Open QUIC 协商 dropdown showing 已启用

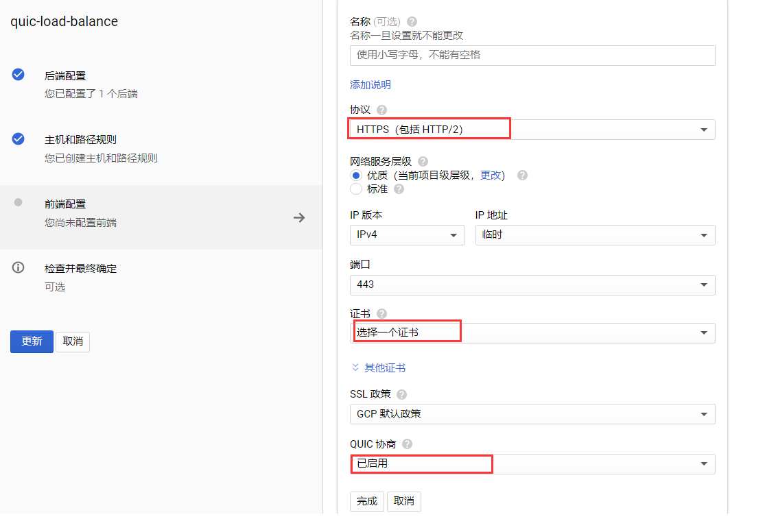pos(532,463)
